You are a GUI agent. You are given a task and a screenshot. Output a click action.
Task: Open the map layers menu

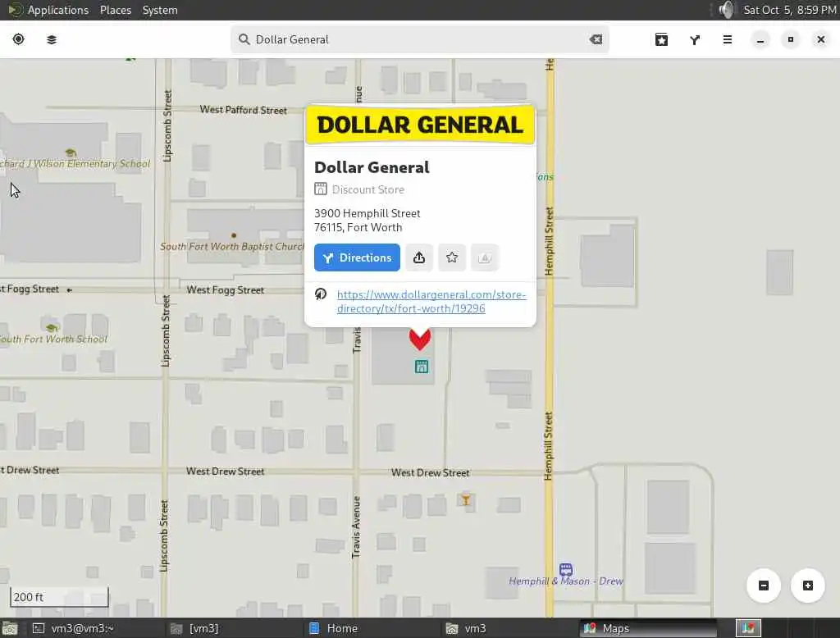[52, 39]
